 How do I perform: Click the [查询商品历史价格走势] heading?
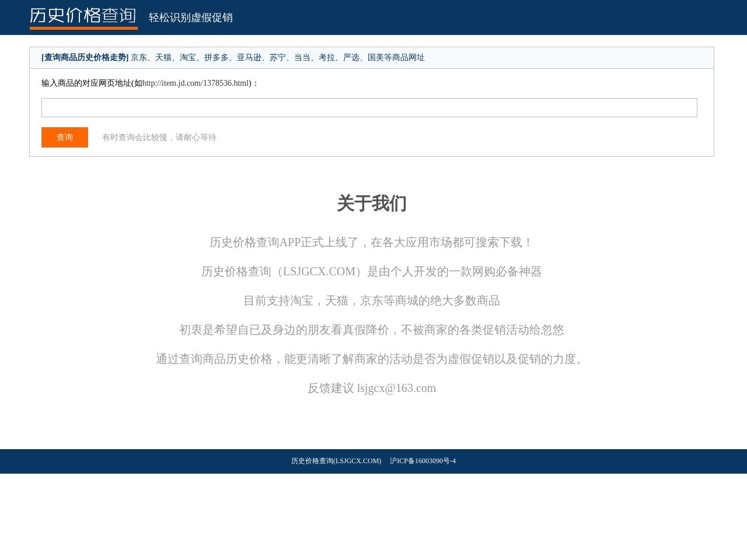click(x=85, y=57)
